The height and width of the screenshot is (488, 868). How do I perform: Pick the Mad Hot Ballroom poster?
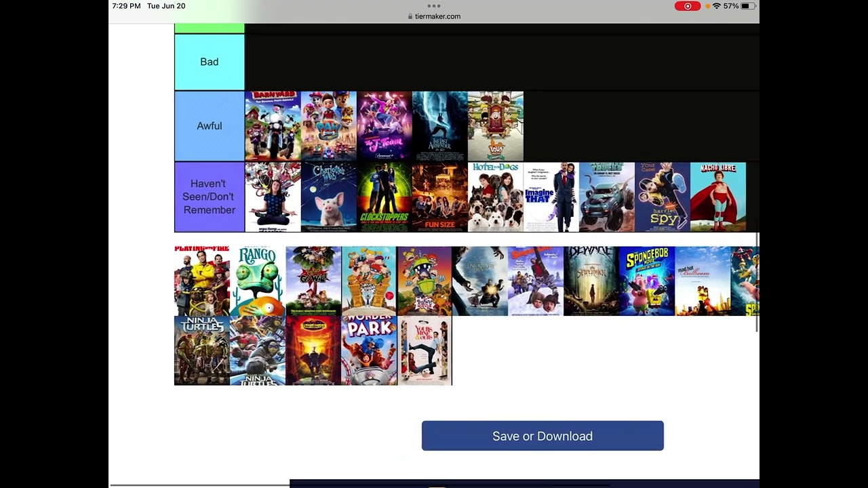point(703,281)
